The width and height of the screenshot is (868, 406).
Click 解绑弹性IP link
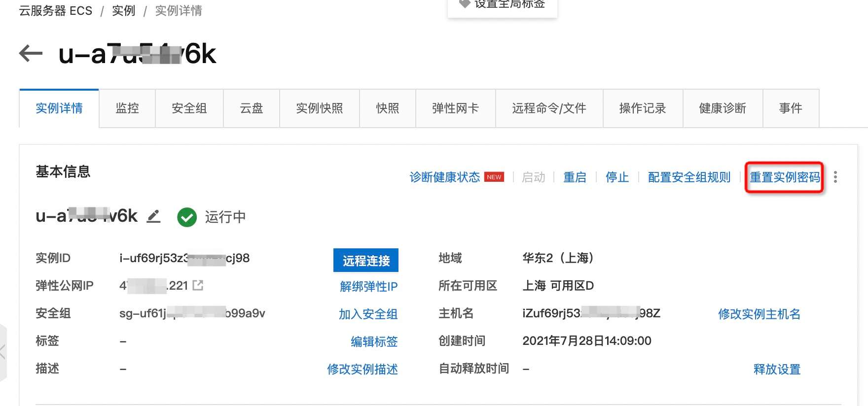[368, 286]
